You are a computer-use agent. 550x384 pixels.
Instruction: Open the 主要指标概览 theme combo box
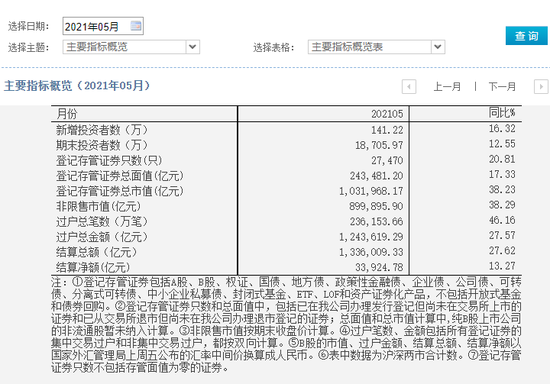click(131, 47)
